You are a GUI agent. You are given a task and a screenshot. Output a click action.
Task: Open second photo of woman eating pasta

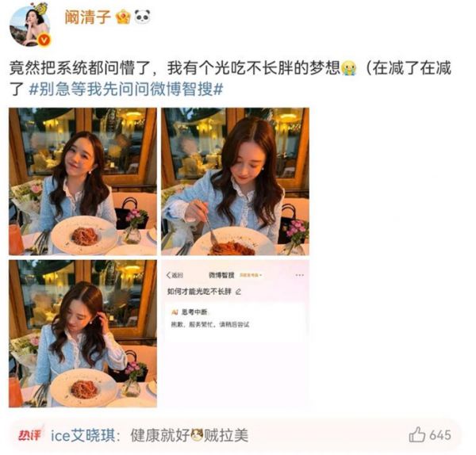coord(235,182)
